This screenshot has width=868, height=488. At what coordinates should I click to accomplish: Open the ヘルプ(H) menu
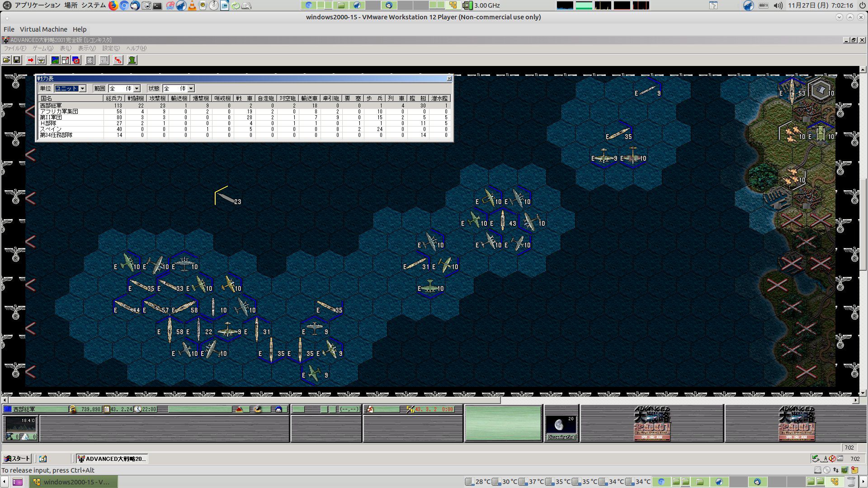136,48
